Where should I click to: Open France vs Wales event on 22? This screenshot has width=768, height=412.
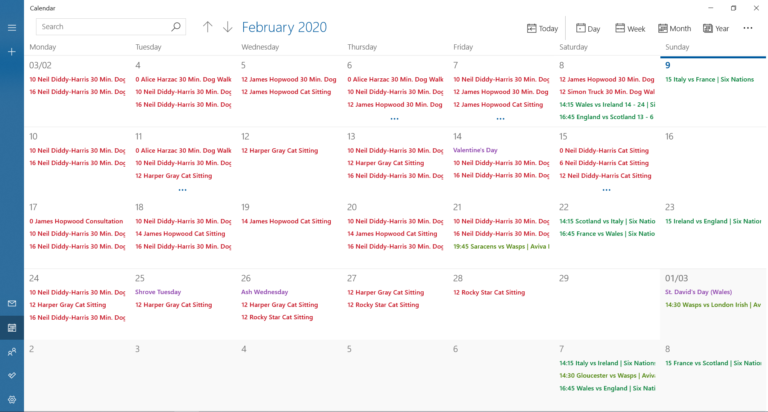[607, 234]
